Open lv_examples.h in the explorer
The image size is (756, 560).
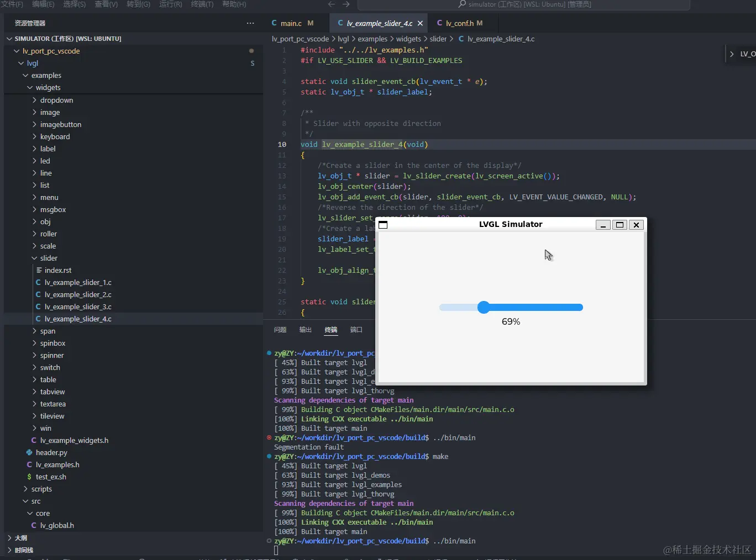pyautogui.click(x=57, y=464)
